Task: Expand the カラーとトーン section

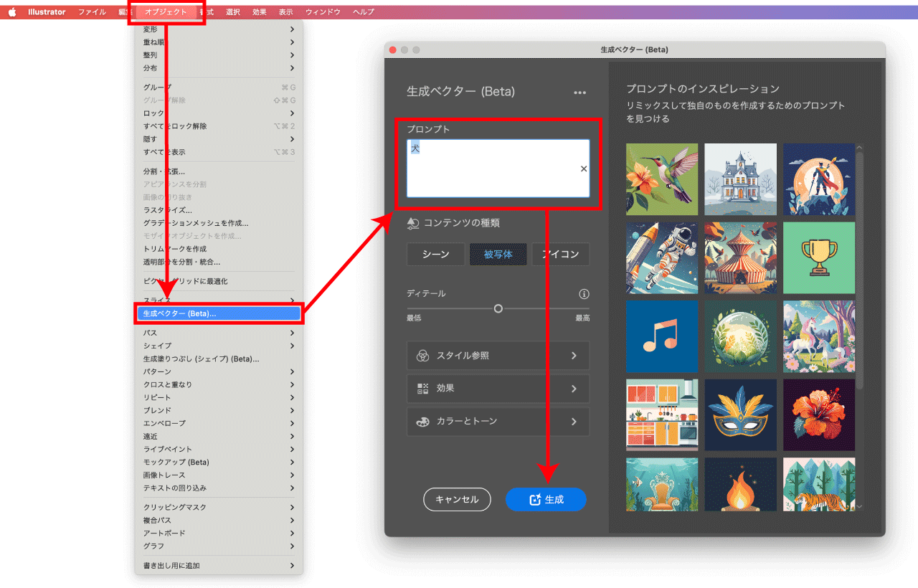Action: click(498, 422)
